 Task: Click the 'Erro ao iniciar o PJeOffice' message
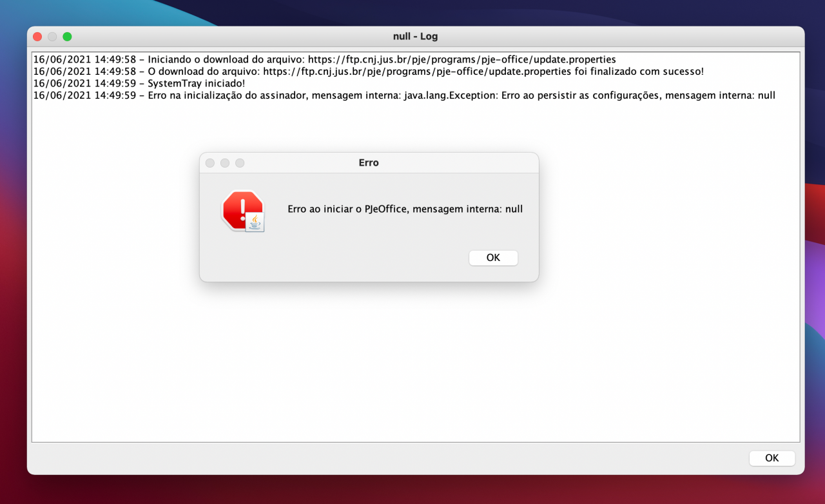pyautogui.click(x=405, y=209)
